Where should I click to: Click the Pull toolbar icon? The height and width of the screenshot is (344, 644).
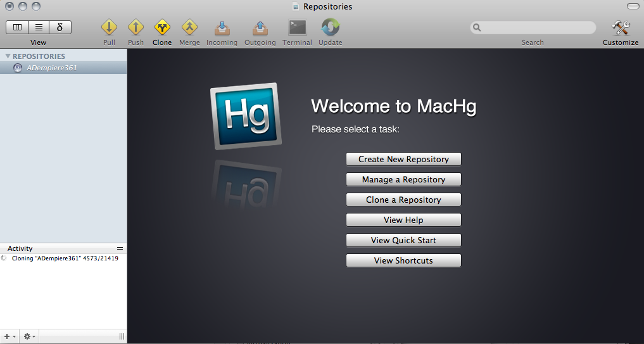click(x=110, y=27)
